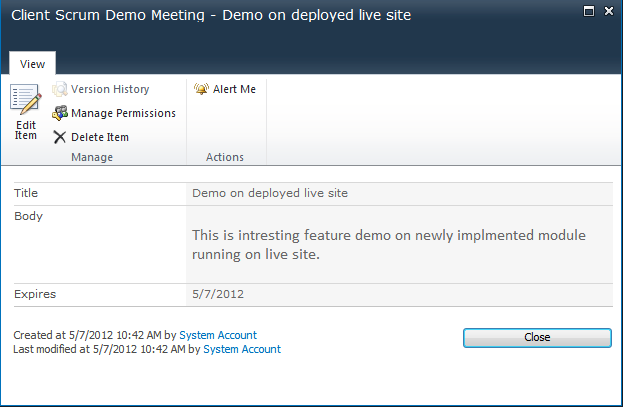Click the Expires date 5/7/2012
Viewport: 623px width, 407px height.
click(217, 294)
